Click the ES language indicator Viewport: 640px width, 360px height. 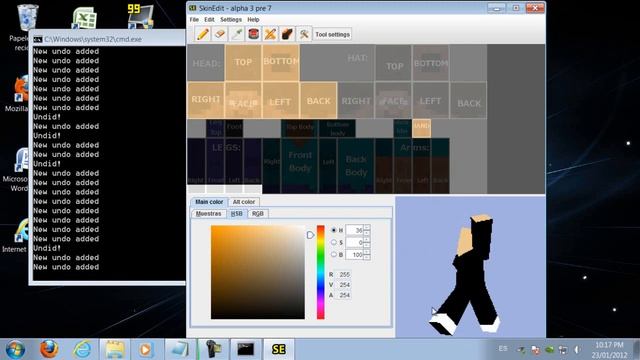(503, 349)
